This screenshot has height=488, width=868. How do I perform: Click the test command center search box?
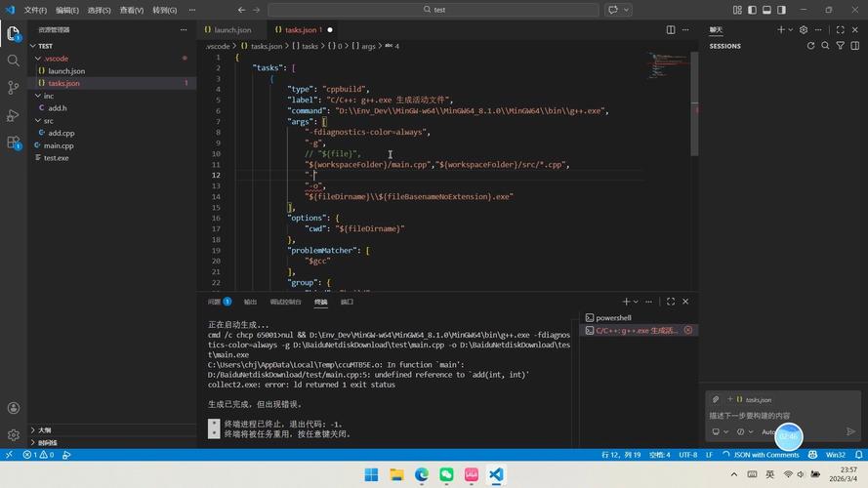(x=434, y=10)
